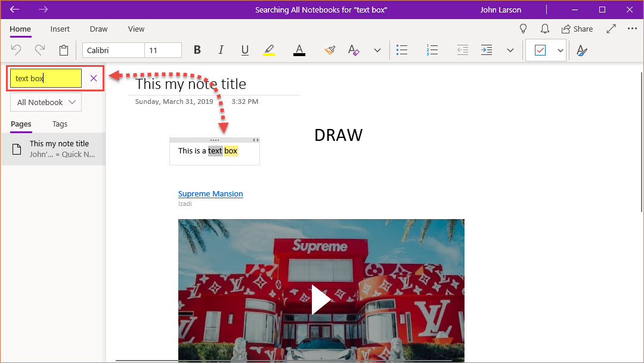Viewport: 644px width, 363px height.
Task: Insert a numbered list
Action: coord(432,50)
